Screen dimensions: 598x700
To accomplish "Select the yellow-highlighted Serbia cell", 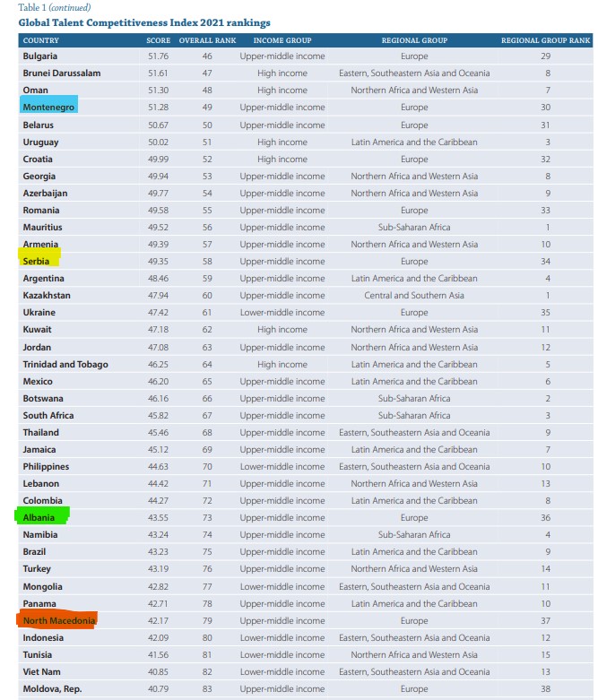I will point(39,261).
